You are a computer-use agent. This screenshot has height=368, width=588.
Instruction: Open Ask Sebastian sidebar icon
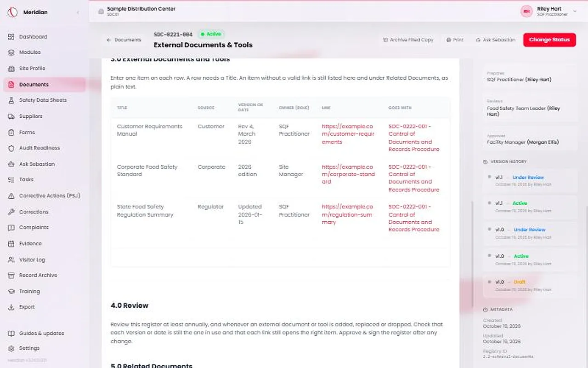pos(11,164)
